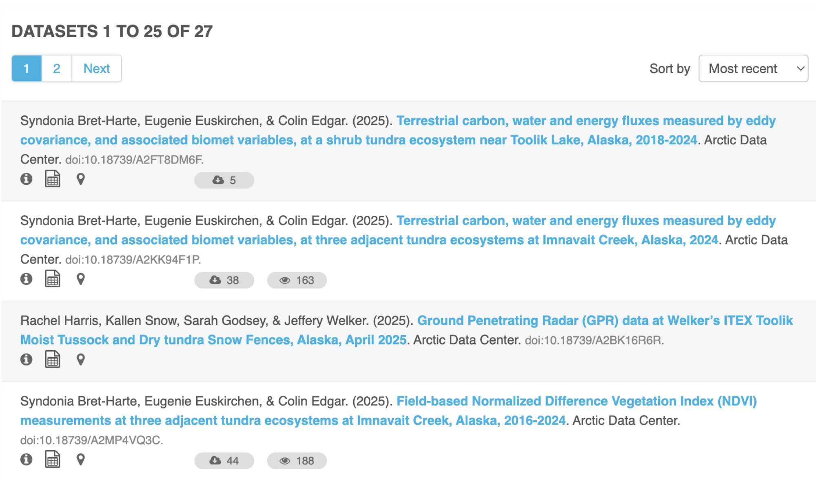The image size is (816, 504).
Task: Select page 1 in pagination
Action: (27, 69)
